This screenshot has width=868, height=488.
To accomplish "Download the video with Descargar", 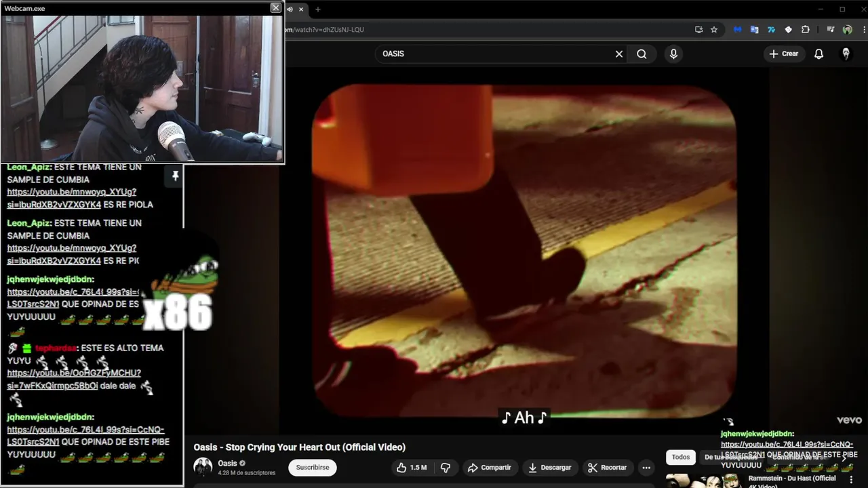I will pos(549,468).
